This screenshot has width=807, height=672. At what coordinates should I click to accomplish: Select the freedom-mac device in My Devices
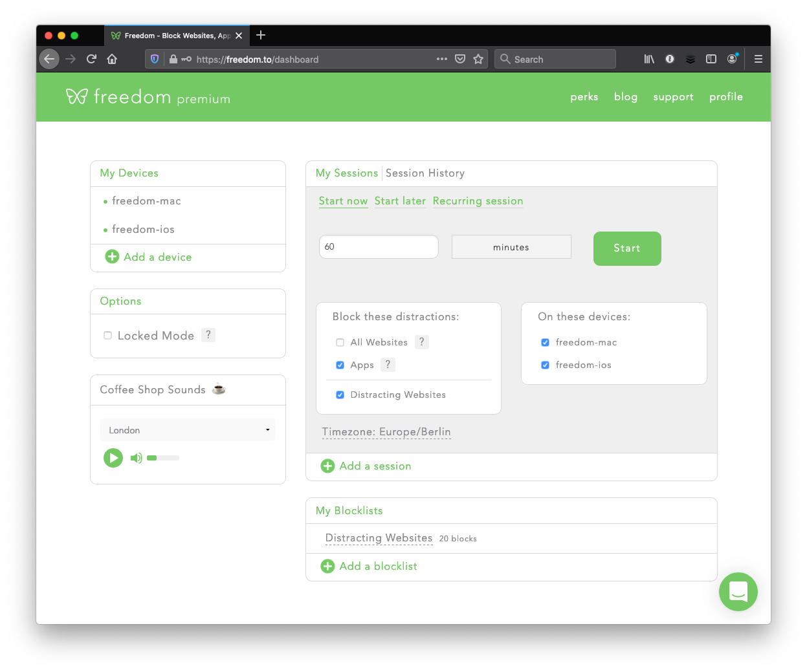146,201
